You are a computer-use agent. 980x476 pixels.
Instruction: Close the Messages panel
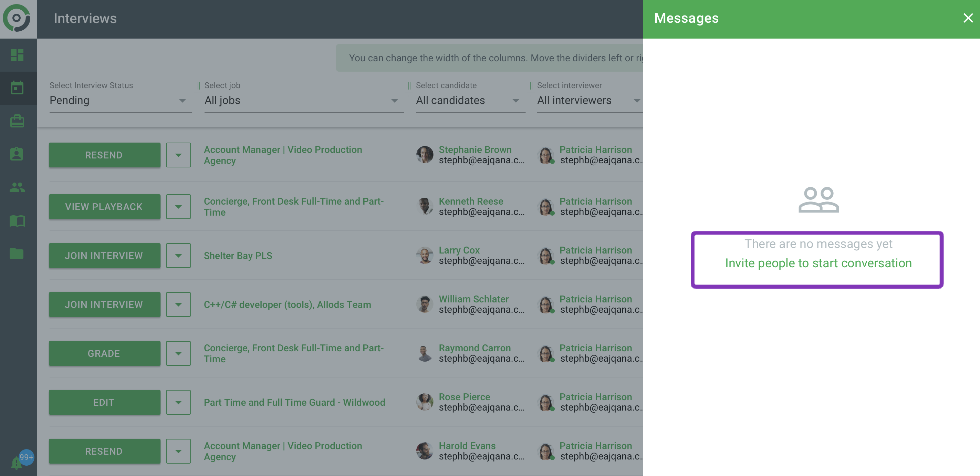[x=968, y=18]
